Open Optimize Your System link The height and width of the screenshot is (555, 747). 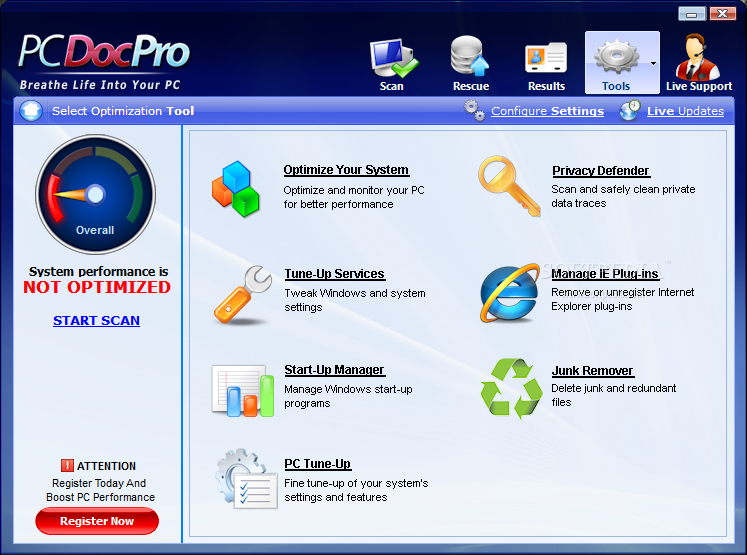coord(346,170)
